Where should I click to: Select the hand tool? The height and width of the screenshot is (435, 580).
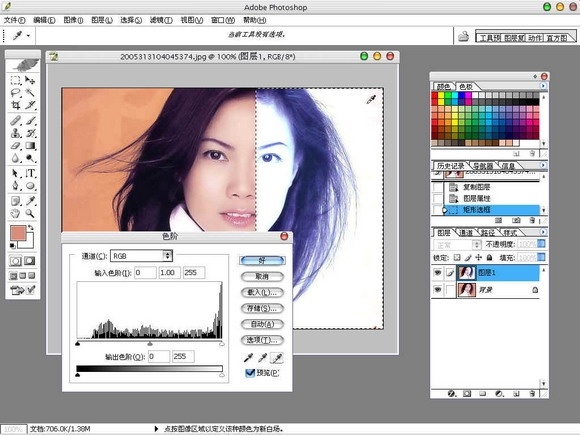coord(16,213)
